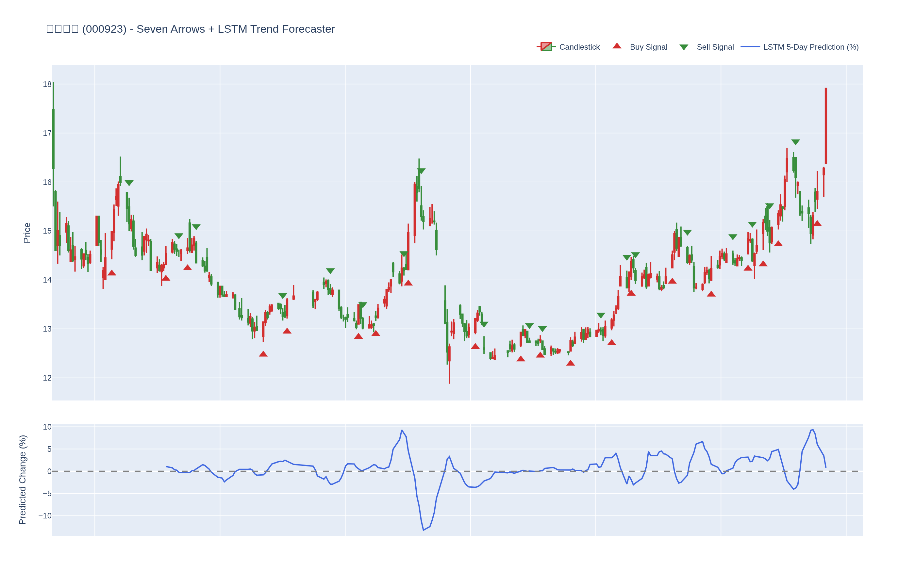
Task: Click the Predicted Change (%) axis title
Action: (x=23, y=480)
